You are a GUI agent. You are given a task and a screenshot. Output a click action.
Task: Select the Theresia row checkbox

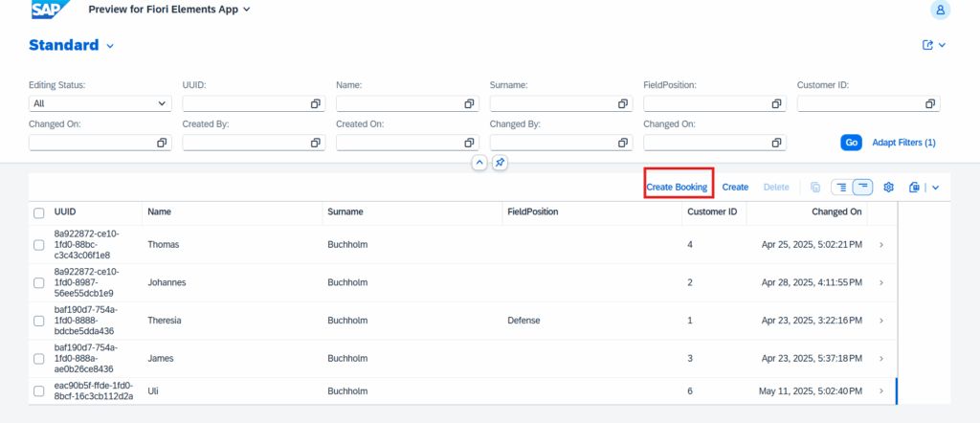click(38, 321)
